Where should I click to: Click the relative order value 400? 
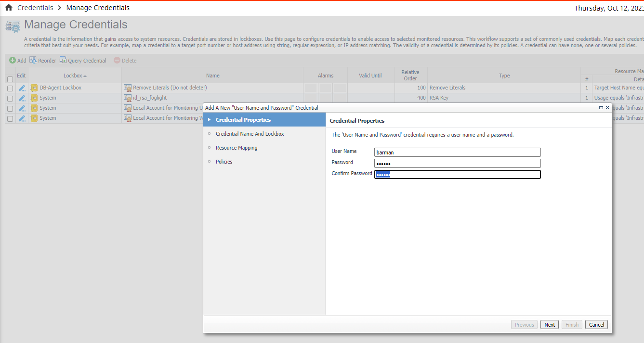[x=421, y=98]
